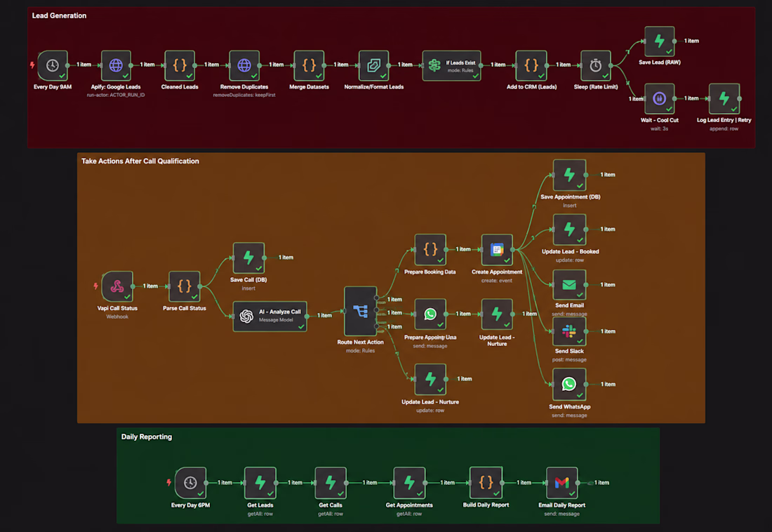Click the "post: message" subtitle text
Image resolution: width=772 pixels, height=532 pixels.
(x=569, y=360)
